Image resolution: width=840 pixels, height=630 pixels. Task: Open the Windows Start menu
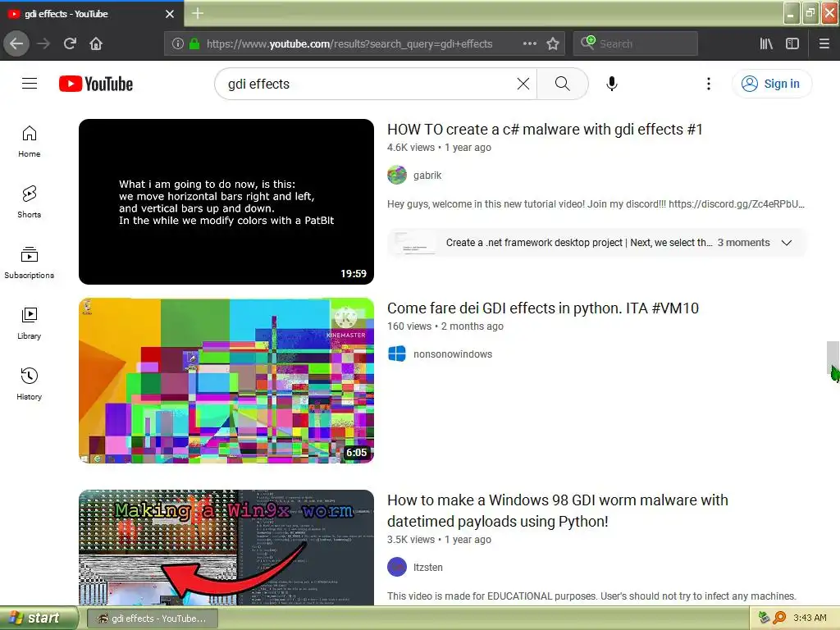click(x=39, y=619)
